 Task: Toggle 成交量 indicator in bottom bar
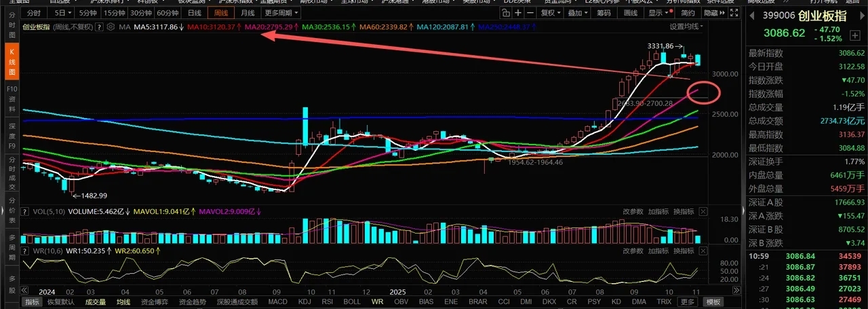click(x=94, y=302)
